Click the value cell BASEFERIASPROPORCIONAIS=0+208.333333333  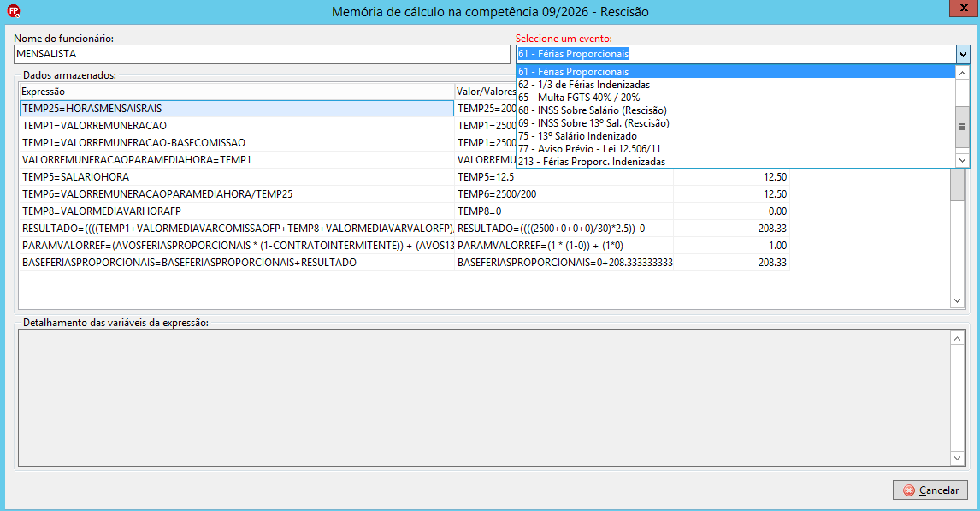(564, 263)
